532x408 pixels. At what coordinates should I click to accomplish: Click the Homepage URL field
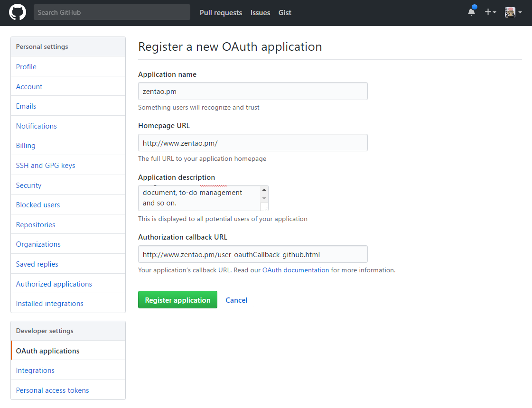[x=252, y=142]
